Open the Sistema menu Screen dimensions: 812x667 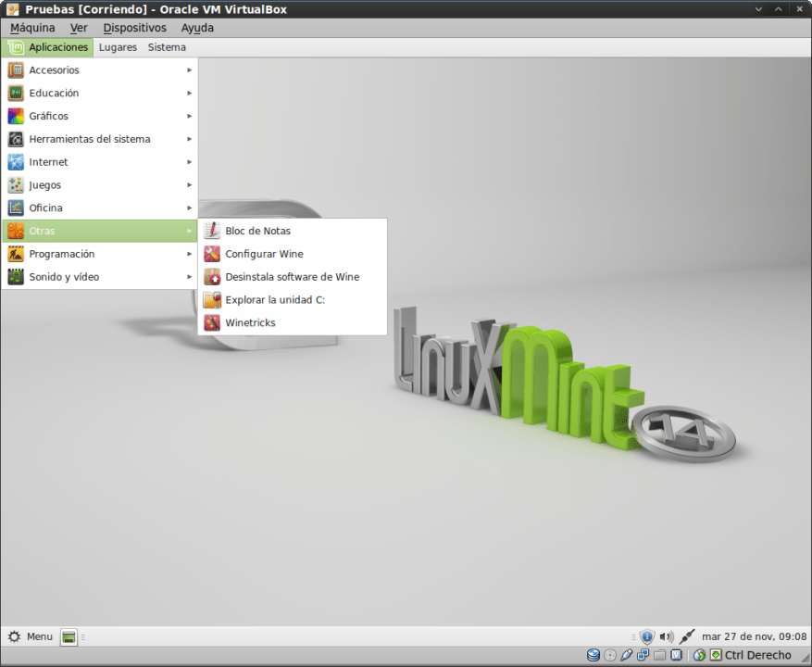click(x=167, y=47)
